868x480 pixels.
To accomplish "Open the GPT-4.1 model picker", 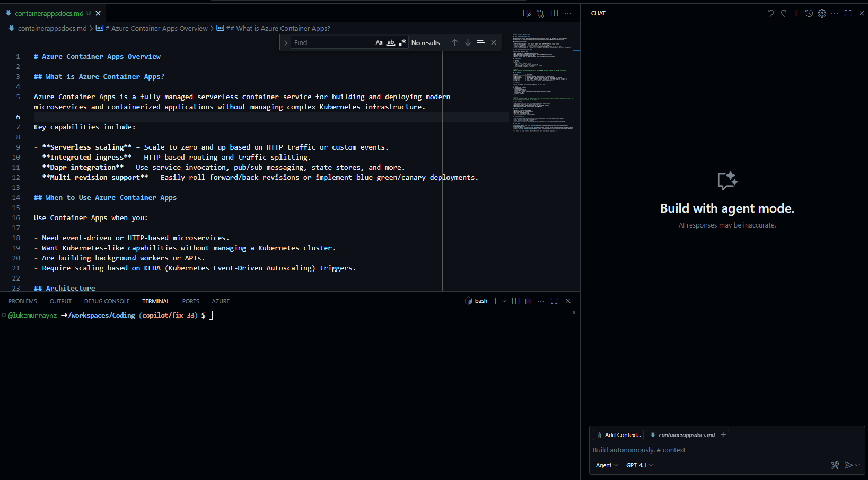I will point(639,465).
